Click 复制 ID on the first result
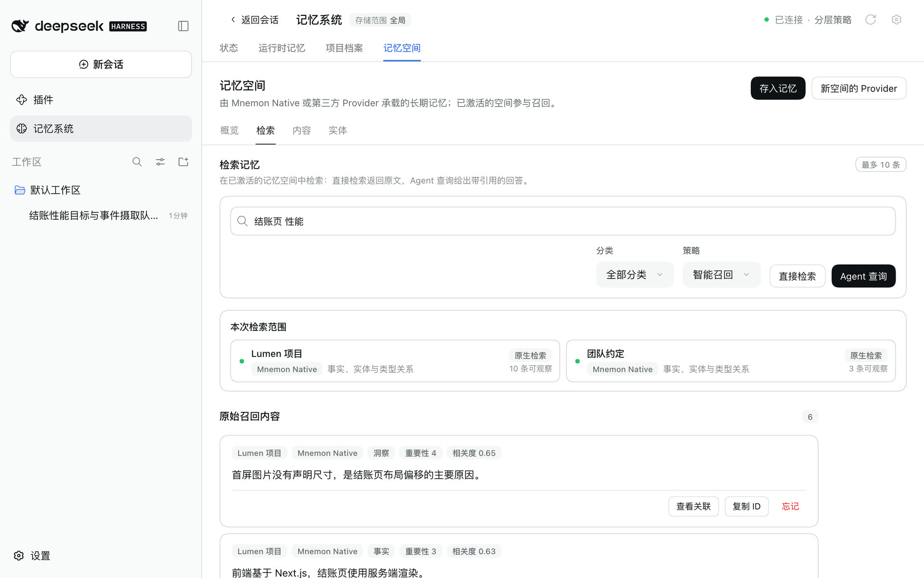The width and height of the screenshot is (924, 578). [746, 507]
